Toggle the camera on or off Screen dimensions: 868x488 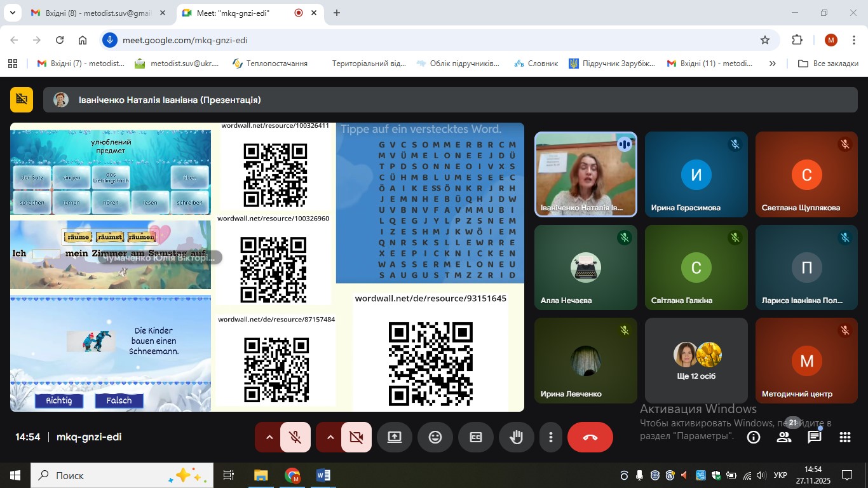click(x=356, y=437)
